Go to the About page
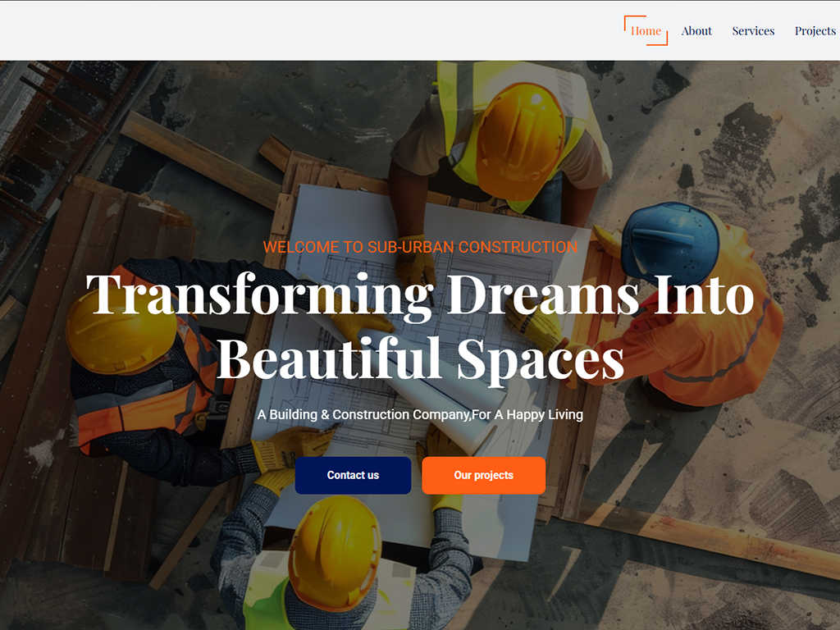840x630 pixels. [x=696, y=31]
